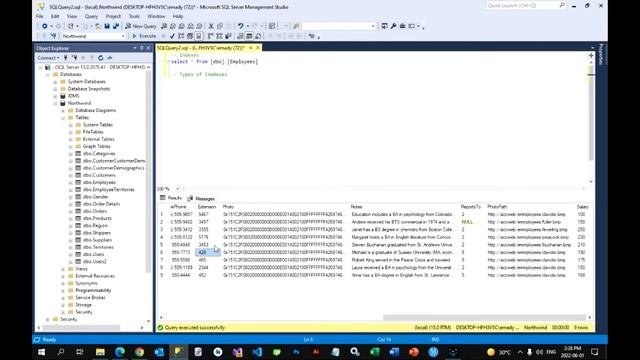
Task: Click the Extension column header in results grid
Action: coord(207,207)
